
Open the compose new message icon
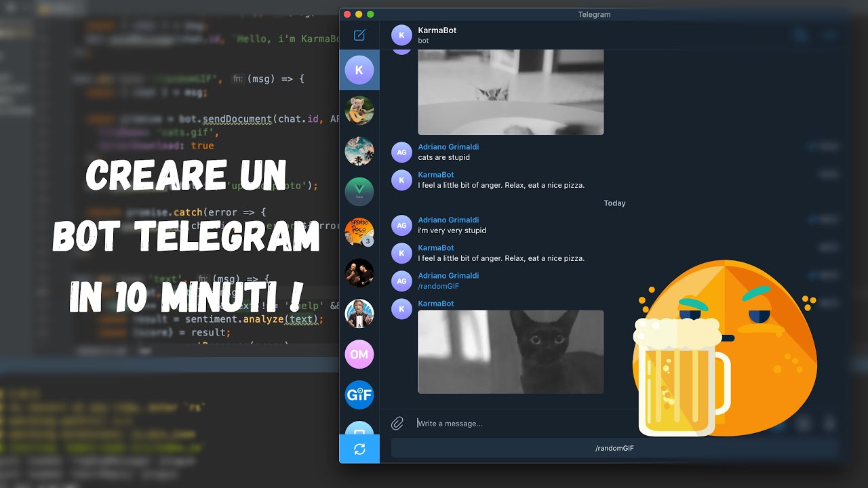pos(359,35)
